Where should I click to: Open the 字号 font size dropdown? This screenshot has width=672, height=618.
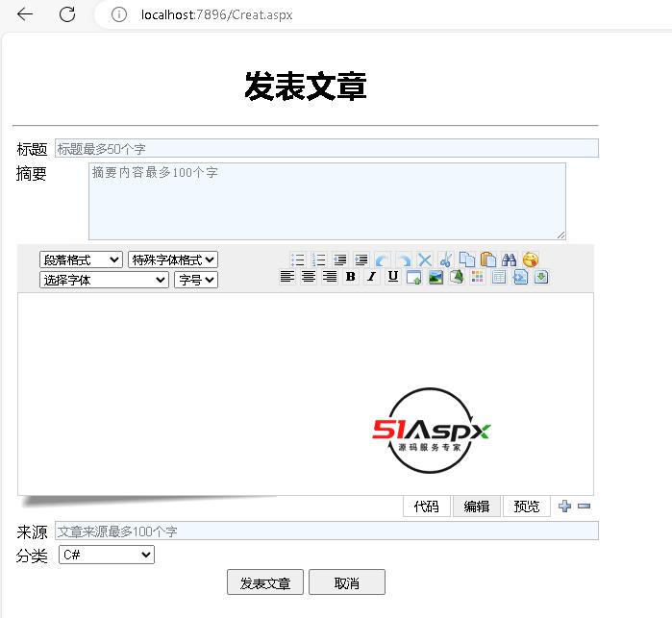click(x=196, y=280)
